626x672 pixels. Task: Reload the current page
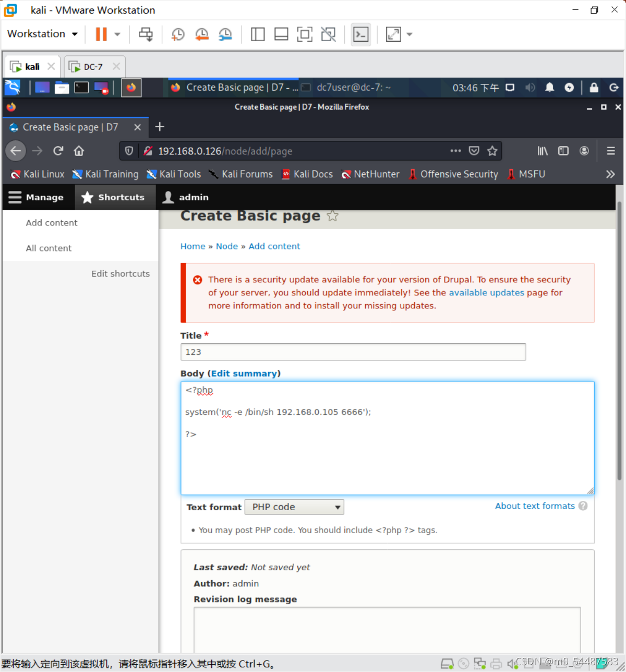[x=58, y=151]
